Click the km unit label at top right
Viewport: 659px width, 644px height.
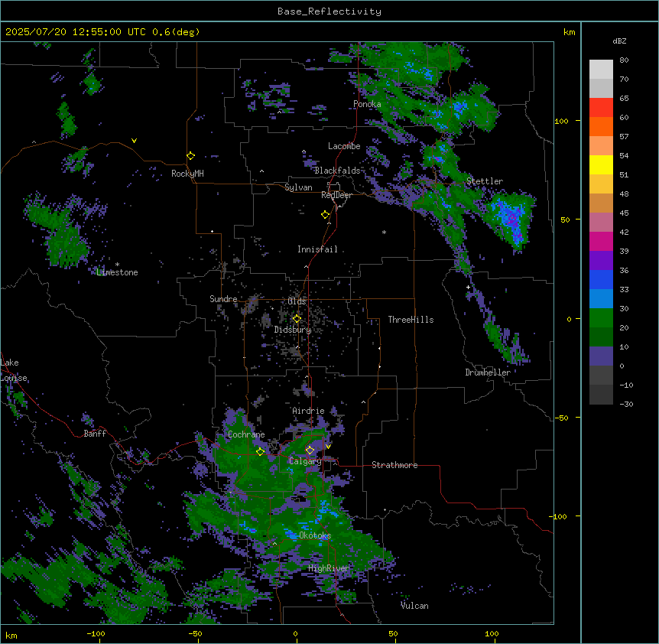569,32
